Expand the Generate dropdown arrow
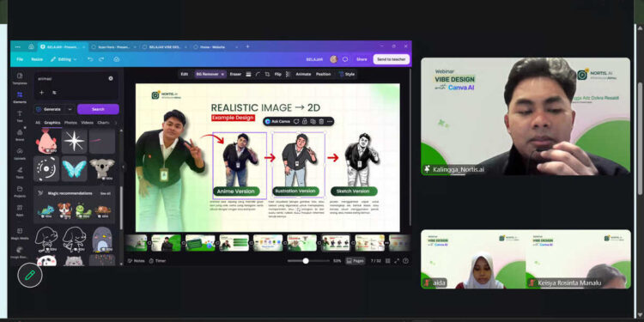 (70, 109)
